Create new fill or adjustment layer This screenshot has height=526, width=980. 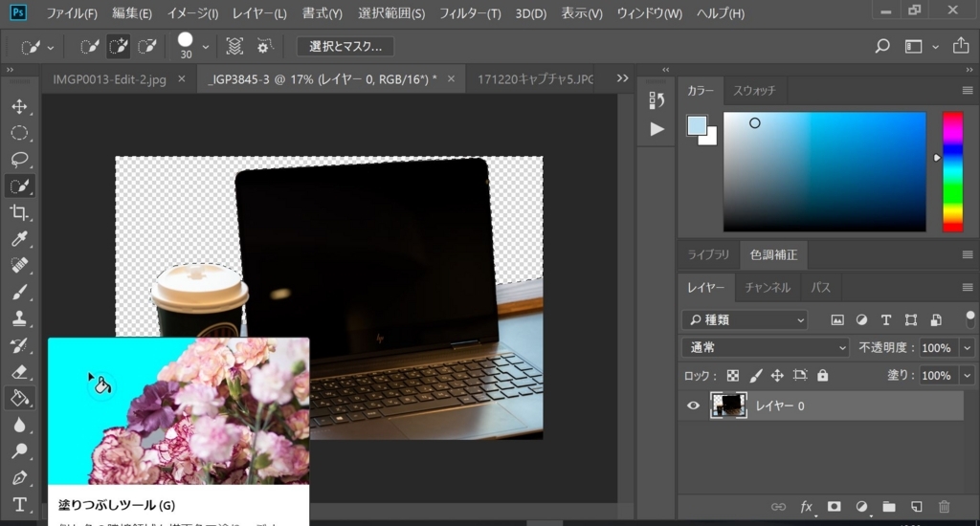pyautogui.click(x=861, y=507)
